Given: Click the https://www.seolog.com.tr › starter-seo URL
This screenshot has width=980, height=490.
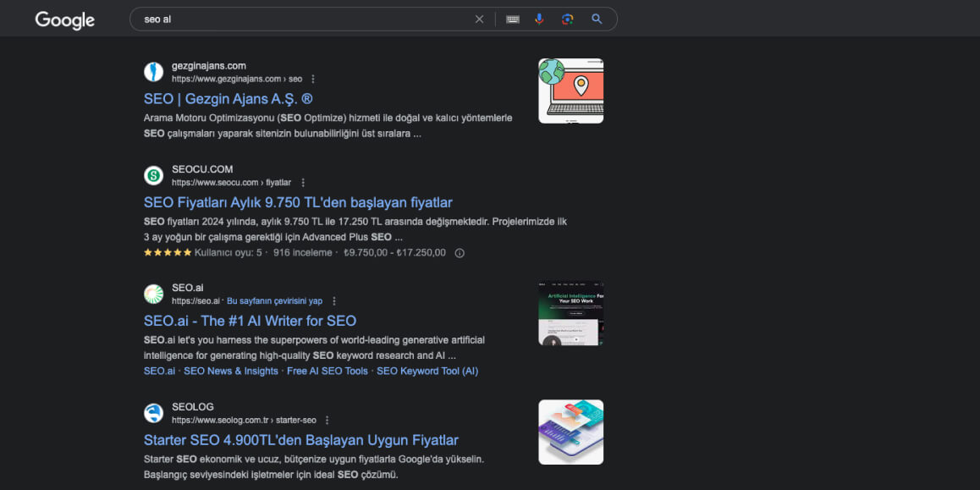Looking at the screenshot, I should click(x=244, y=421).
